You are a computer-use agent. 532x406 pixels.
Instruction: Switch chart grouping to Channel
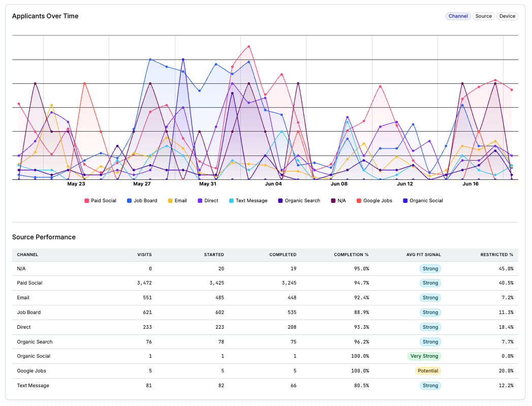click(x=458, y=16)
